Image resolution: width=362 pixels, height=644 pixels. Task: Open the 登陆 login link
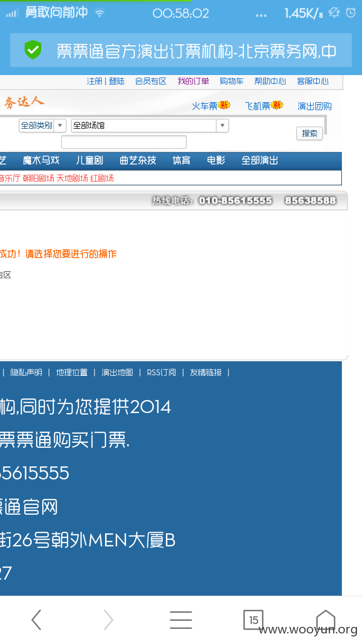pyautogui.click(x=117, y=81)
